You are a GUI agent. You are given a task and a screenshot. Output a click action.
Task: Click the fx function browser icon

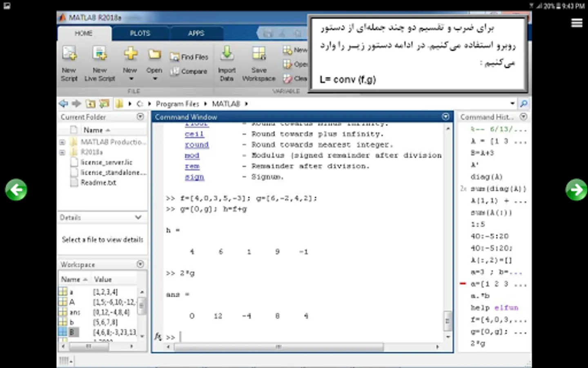coord(158,337)
